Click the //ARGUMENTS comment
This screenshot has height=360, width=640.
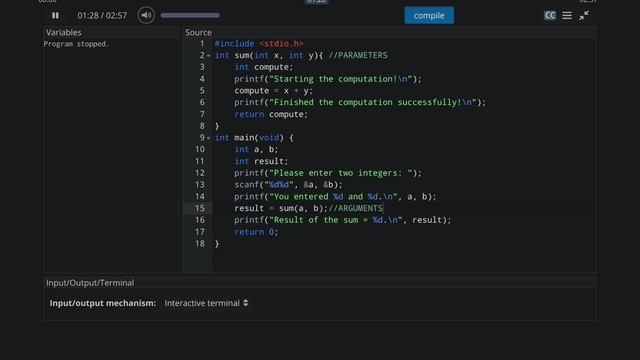tap(356, 208)
